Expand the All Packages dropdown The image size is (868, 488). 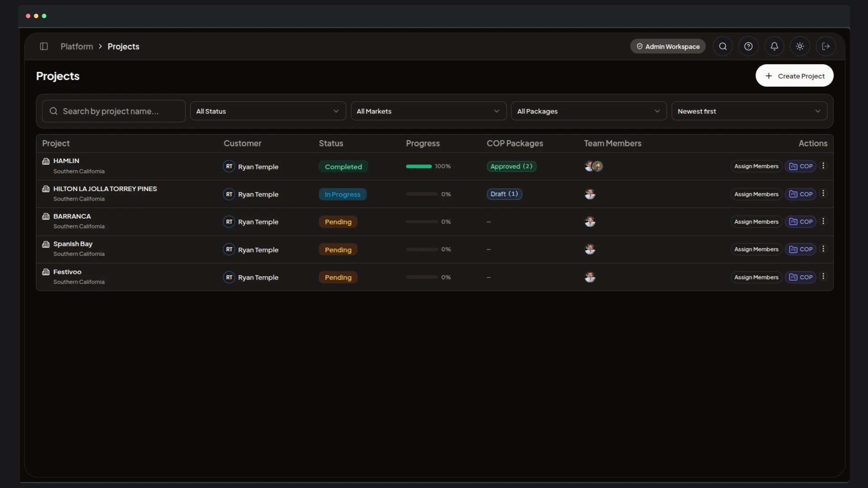(x=589, y=111)
